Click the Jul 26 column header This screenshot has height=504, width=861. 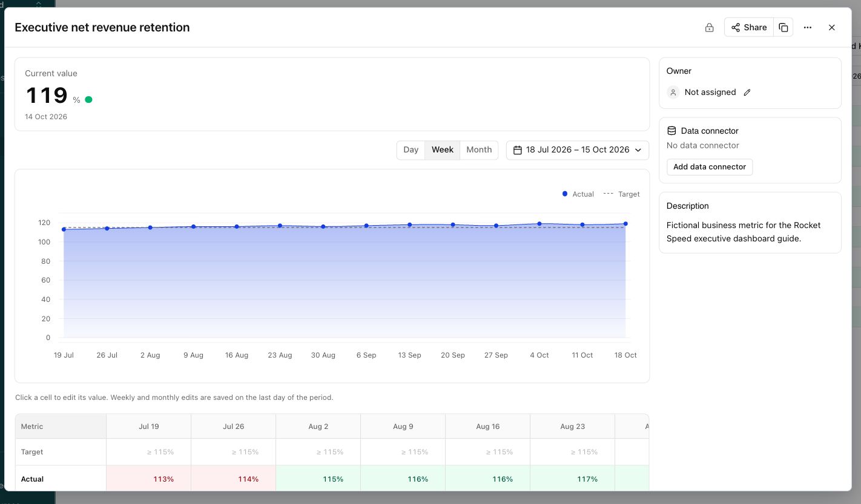point(234,427)
